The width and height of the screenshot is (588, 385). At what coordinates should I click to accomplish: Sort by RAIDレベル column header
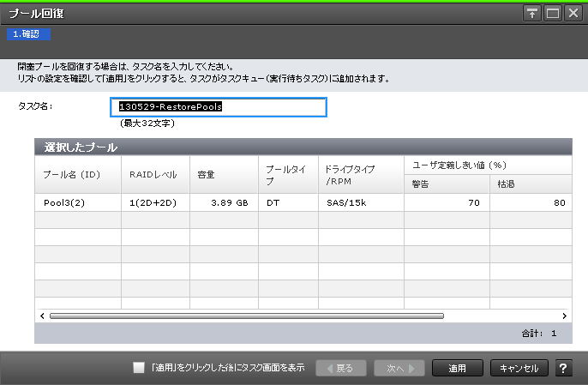click(x=156, y=174)
